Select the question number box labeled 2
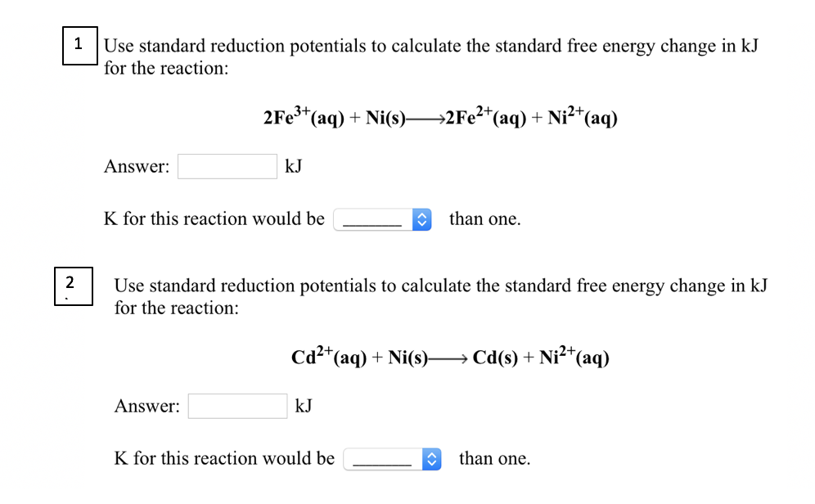 click(73, 286)
